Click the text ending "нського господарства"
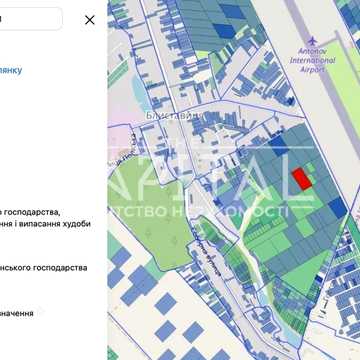 pyautogui.click(x=44, y=268)
